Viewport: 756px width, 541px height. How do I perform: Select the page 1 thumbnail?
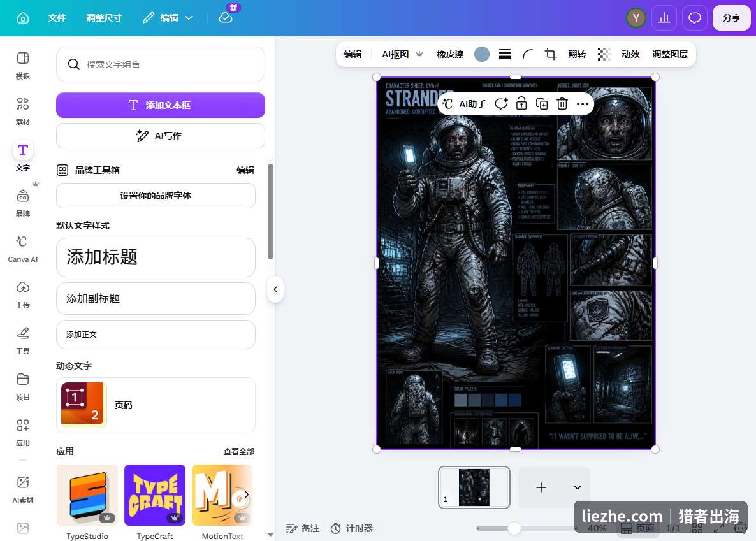[x=474, y=487]
